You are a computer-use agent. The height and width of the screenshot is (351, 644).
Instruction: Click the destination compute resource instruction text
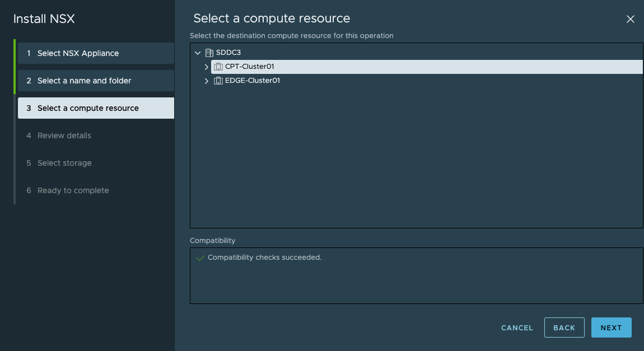point(292,36)
